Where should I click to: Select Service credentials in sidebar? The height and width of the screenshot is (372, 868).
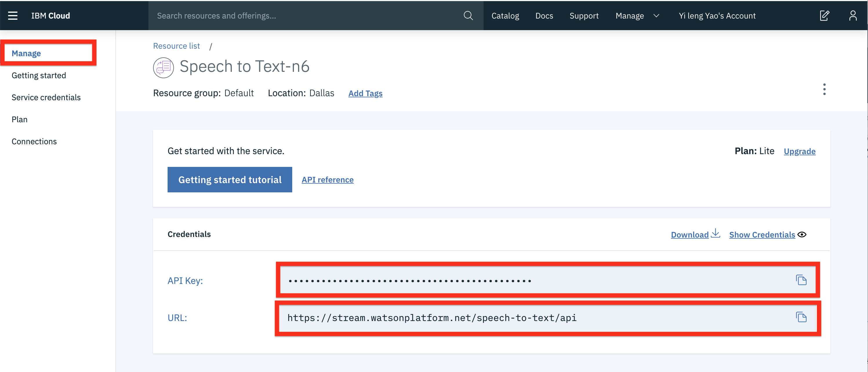tap(46, 97)
